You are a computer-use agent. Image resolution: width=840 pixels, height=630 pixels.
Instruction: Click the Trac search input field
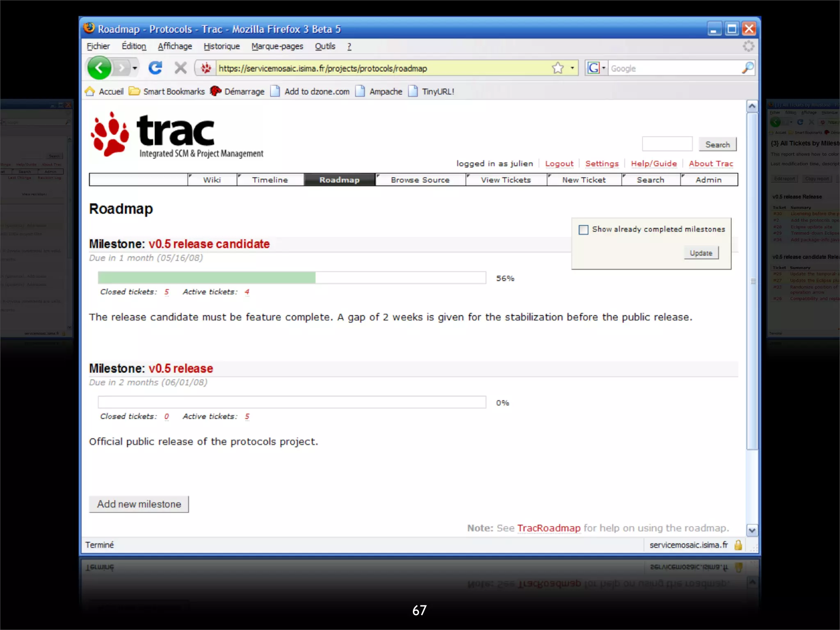coord(667,144)
